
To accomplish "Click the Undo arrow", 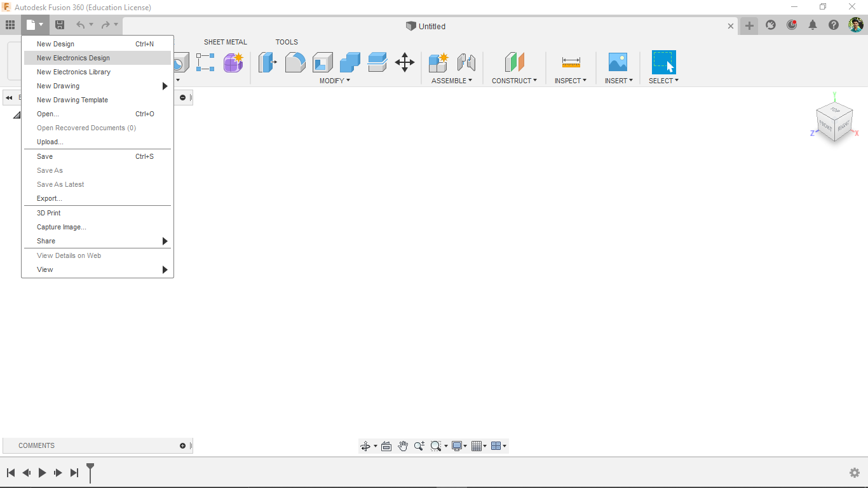I will coord(80,25).
